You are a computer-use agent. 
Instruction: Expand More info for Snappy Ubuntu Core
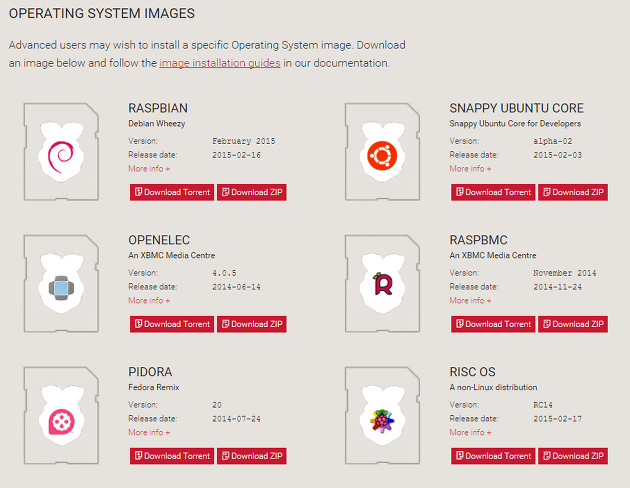tap(470, 169)
